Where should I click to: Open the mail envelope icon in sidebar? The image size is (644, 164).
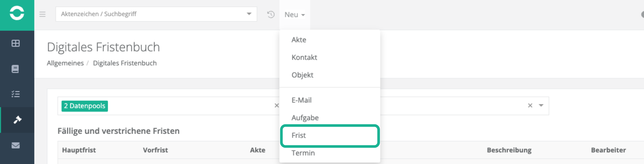[x=15, y=145]
